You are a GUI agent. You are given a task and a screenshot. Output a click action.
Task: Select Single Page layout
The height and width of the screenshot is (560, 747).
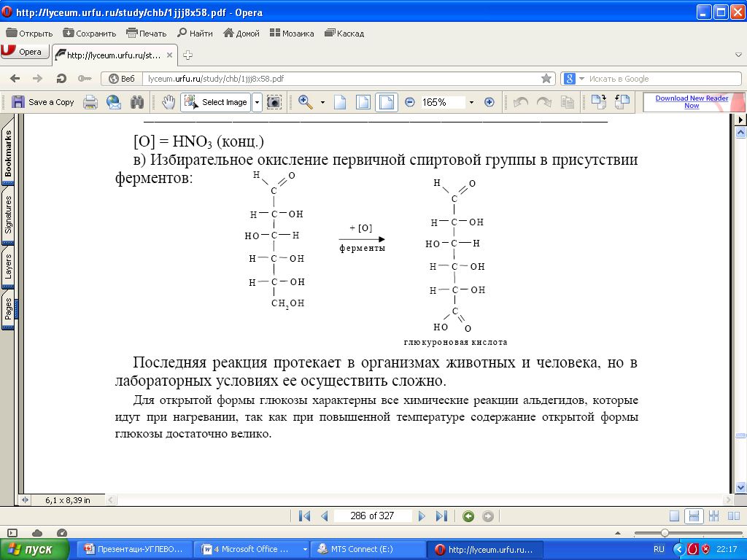tap(674, 516)
